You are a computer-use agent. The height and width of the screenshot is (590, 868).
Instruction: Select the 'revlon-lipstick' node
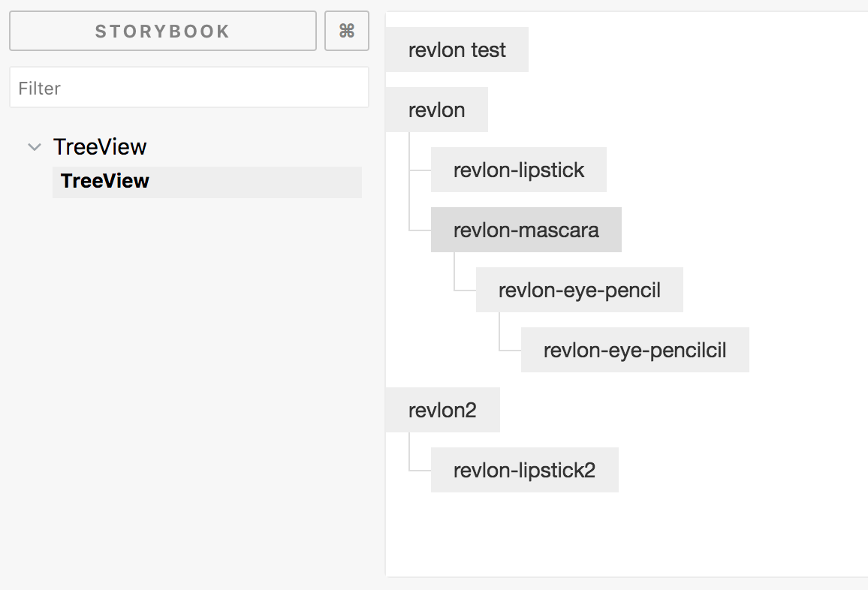(518, 170)
